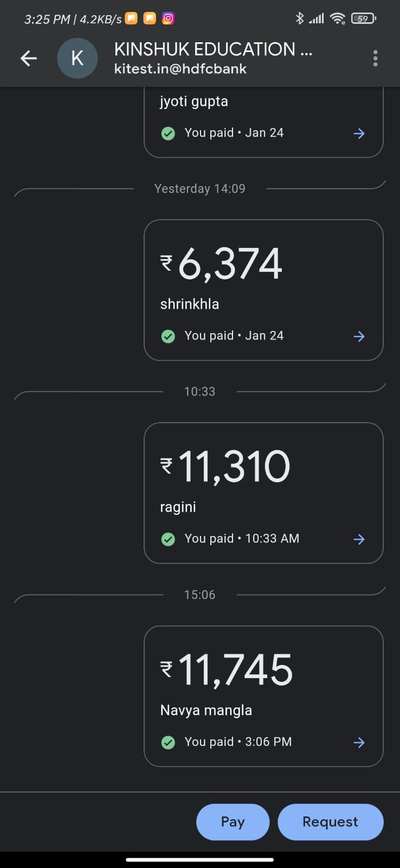Tap green checkmark on Navya mangla payment
400x868 pixels.
click(x=168, y=743)
